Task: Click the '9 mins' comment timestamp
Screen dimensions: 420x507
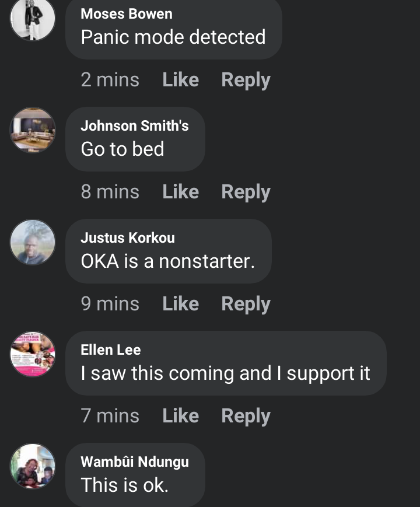Action: [x=110, y=303]
